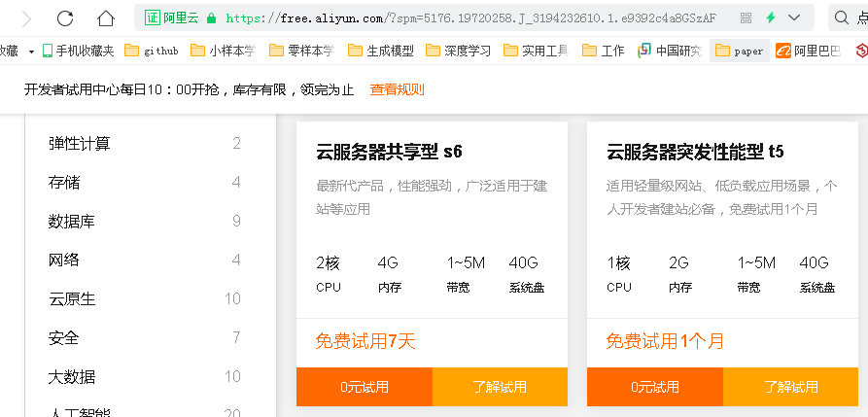Click the 免费试用7天 text
The height and width of the screenshot is (417, 868).
click(365, 340)
